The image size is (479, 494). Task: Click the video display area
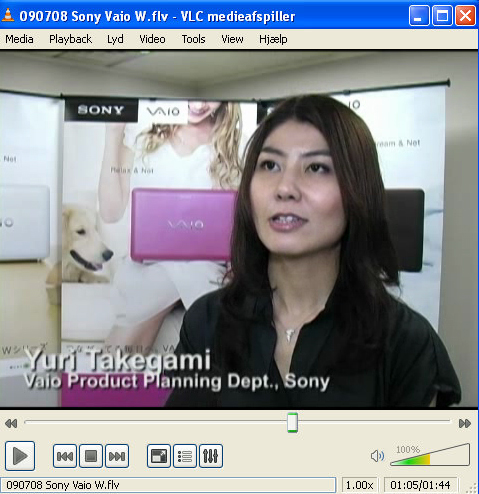(x=239, y=229)
